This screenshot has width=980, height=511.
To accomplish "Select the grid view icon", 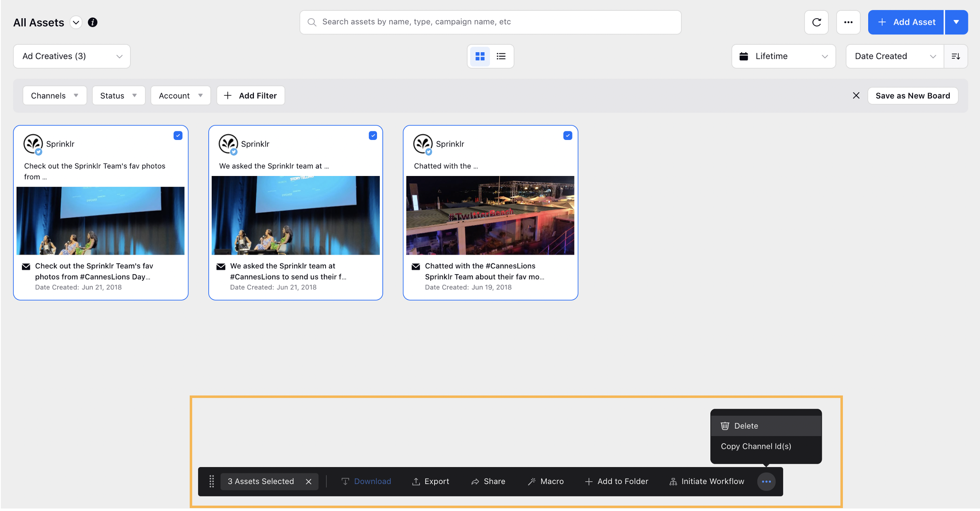I will pyautogui.click(x=480, y=56).
